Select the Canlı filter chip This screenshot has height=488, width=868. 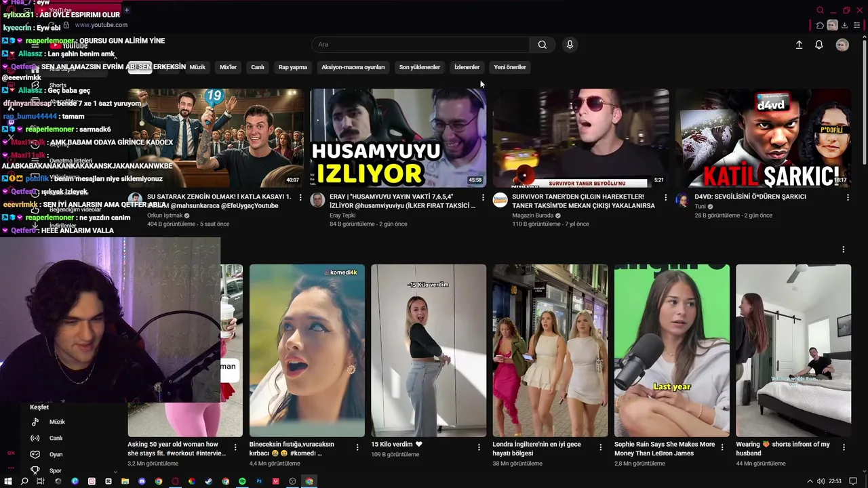258,67
